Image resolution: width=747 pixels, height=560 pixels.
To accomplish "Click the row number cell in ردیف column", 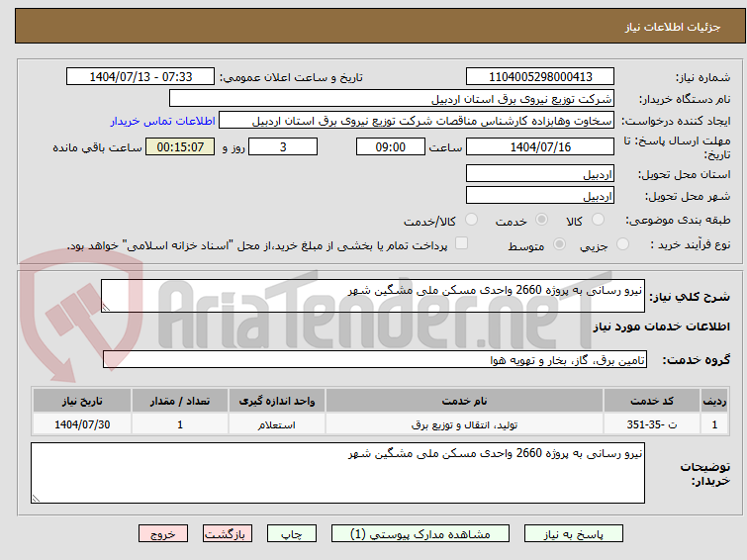I will (714, 424).
